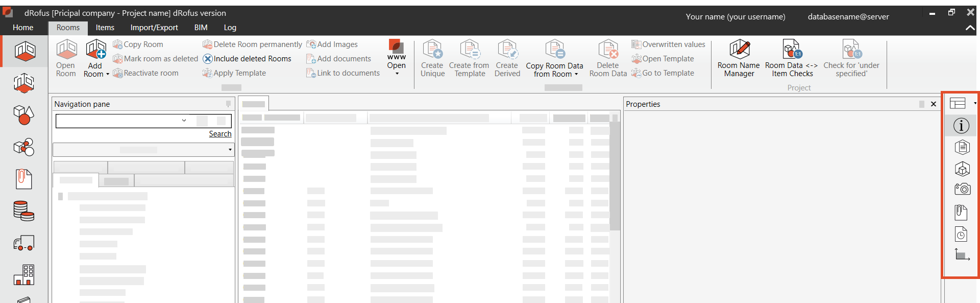
Task: Click Create from Template icon
Action: [469, 50]
